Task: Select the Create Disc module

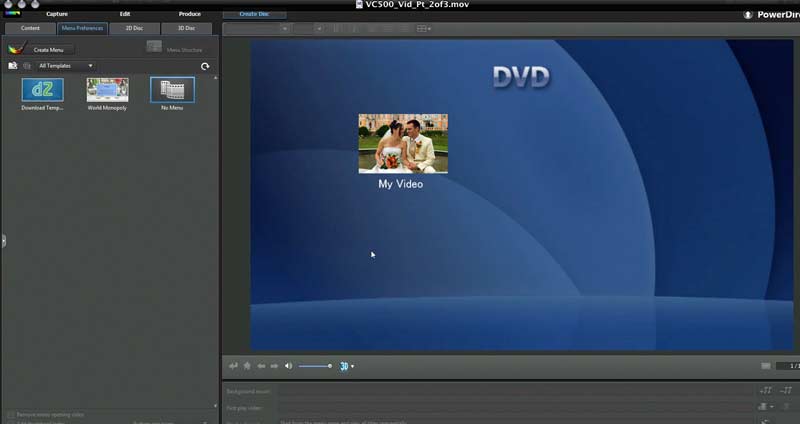Action: point(254,14)
